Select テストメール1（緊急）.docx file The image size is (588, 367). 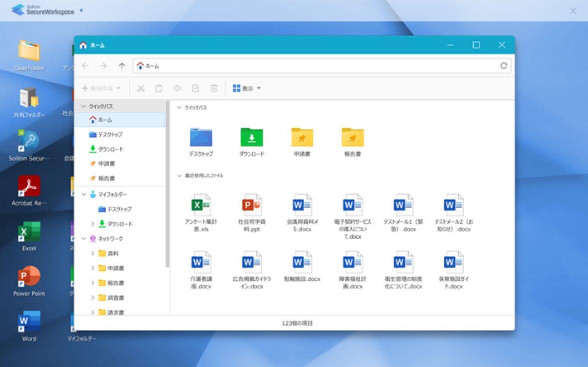(403, 213)
